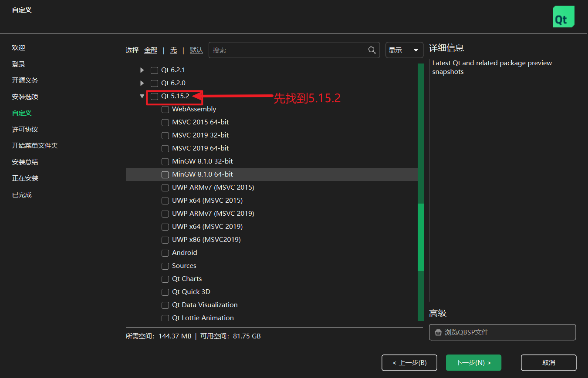
Task: Click 浏览QBSP文件 button
Action: (x=503, y=332)
